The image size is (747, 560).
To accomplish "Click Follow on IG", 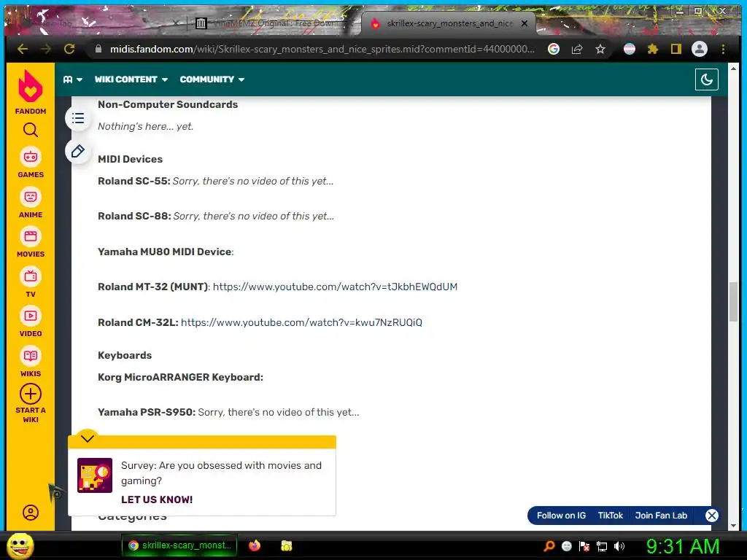I will 561,516.
